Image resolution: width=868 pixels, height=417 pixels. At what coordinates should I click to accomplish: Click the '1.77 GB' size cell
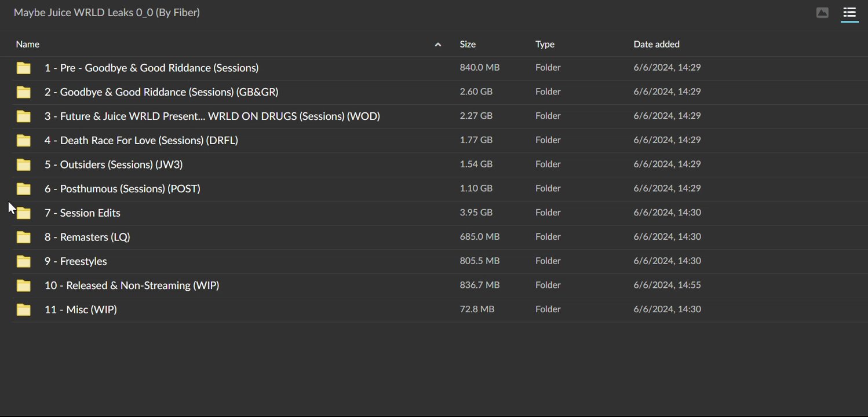[x=476, y=140]
